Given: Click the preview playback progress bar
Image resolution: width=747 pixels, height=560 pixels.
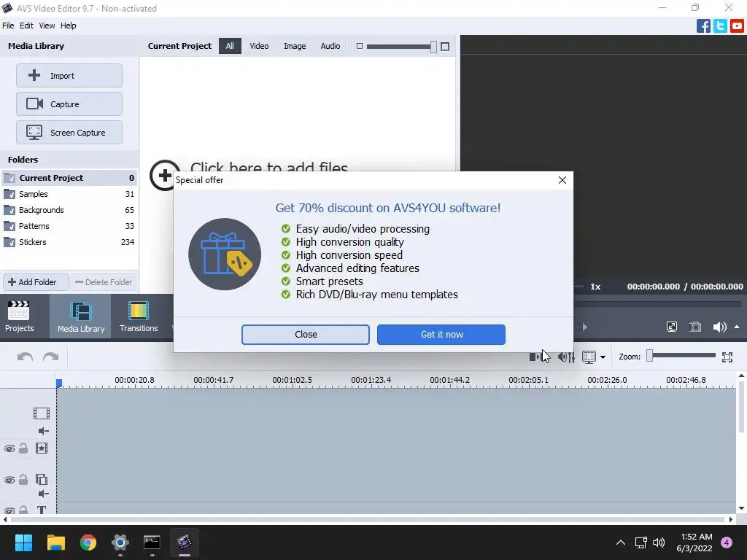Looking at the screenshot, I should 657,304.
